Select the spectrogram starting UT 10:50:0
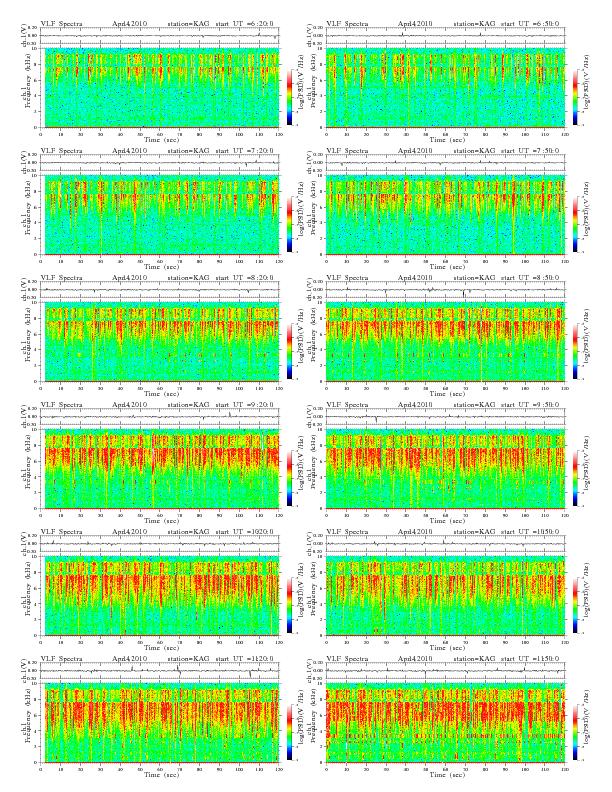This screenshot has height=792, width=612. coord(446,596)
